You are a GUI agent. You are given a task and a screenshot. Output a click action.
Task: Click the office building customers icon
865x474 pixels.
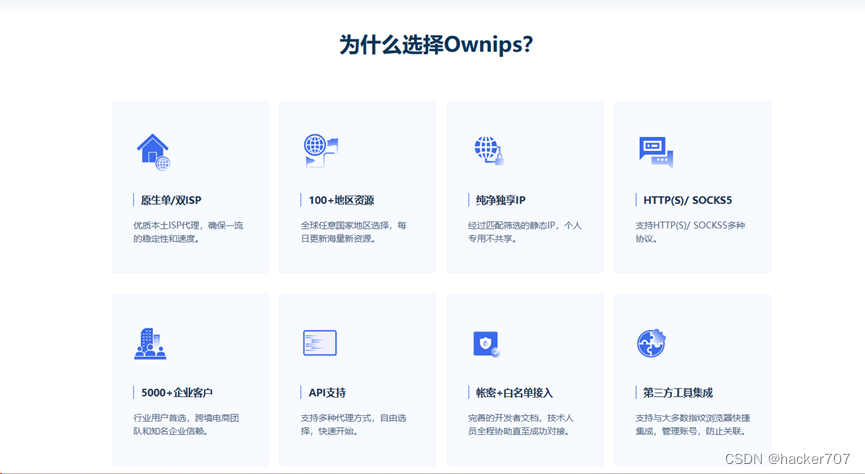coord(150,343)
